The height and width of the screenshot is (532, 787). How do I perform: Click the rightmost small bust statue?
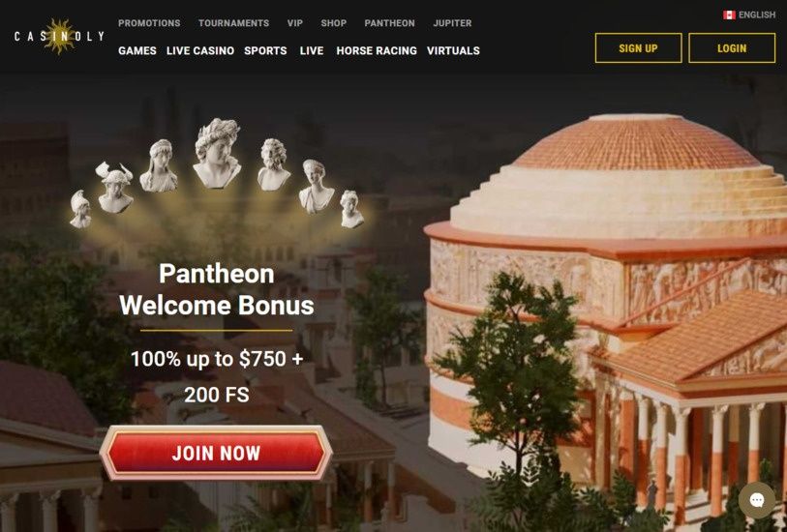351,209
